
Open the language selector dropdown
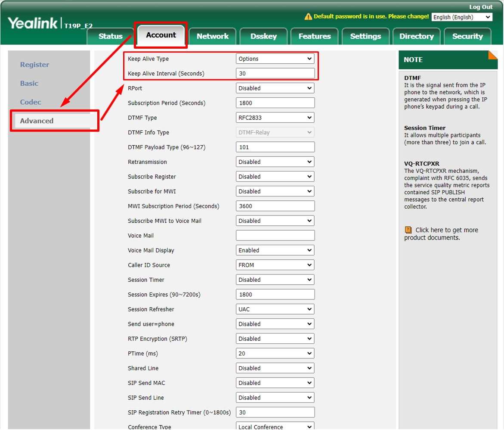(x=462, y=17)
